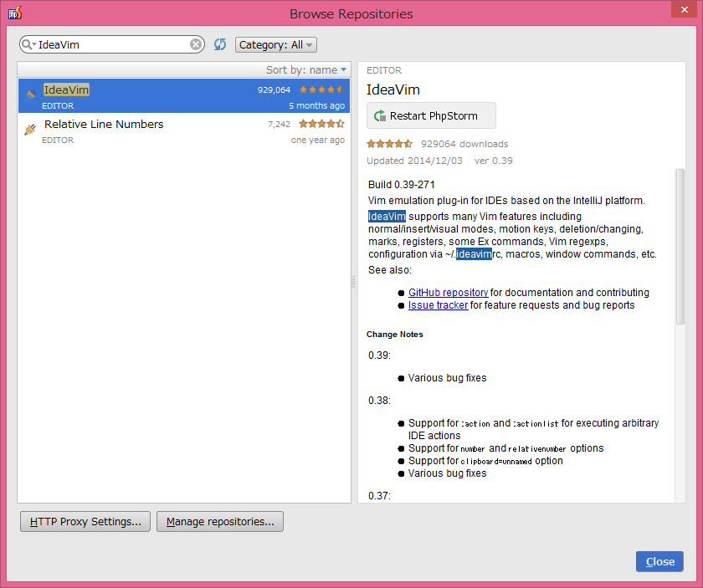This screenshot has height=588, width=703.
Task: Open search options via the magnifier arrow
Action: pos(27,43)
